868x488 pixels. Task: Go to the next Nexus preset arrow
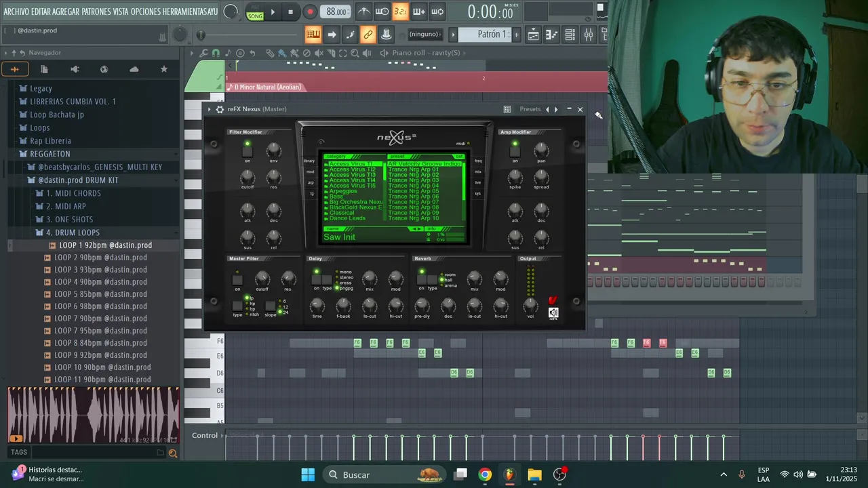[556, 109]
